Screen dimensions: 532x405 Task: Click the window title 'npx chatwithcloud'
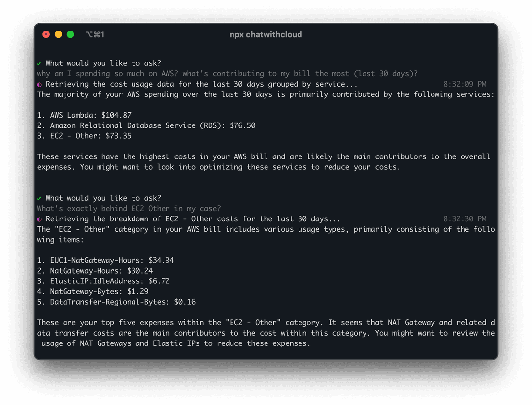pyautogui.click(x=266, y=34)
